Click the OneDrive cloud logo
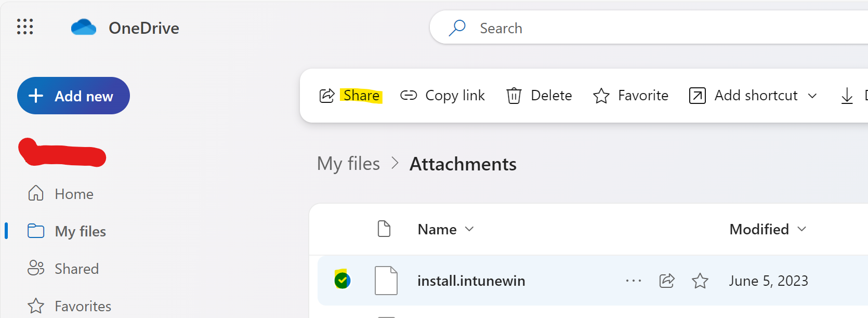The width and height of the screenshot is (868, 318). (x=84, y=28)
